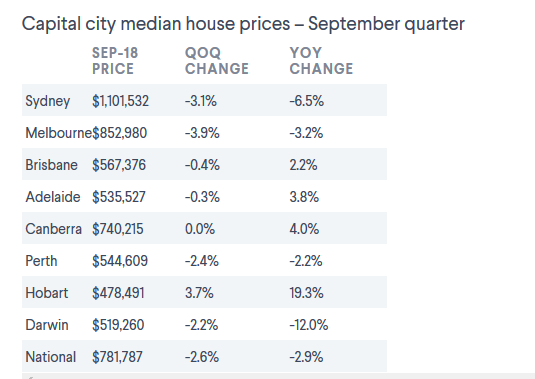Click Sydney's price of $1,101,532
This screenshot has height=379, width=535.
[x=120, y=101]
